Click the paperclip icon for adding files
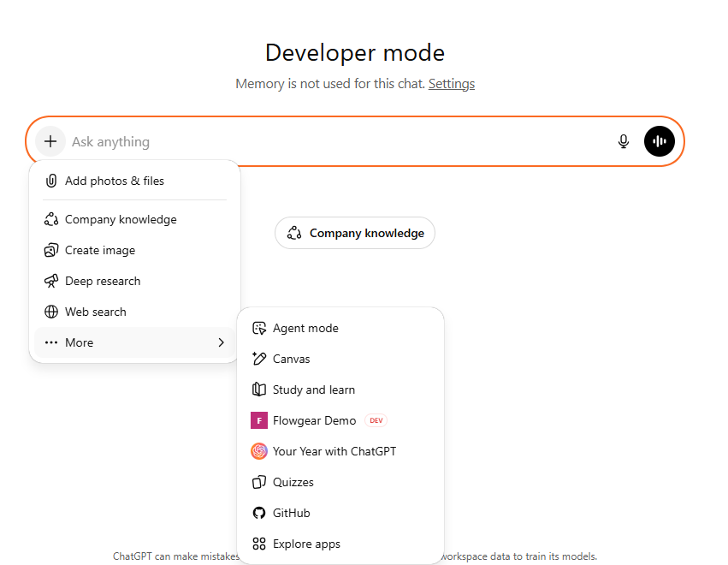The height and width of the screenshot is (565, 728). click(x=51, y=181)
